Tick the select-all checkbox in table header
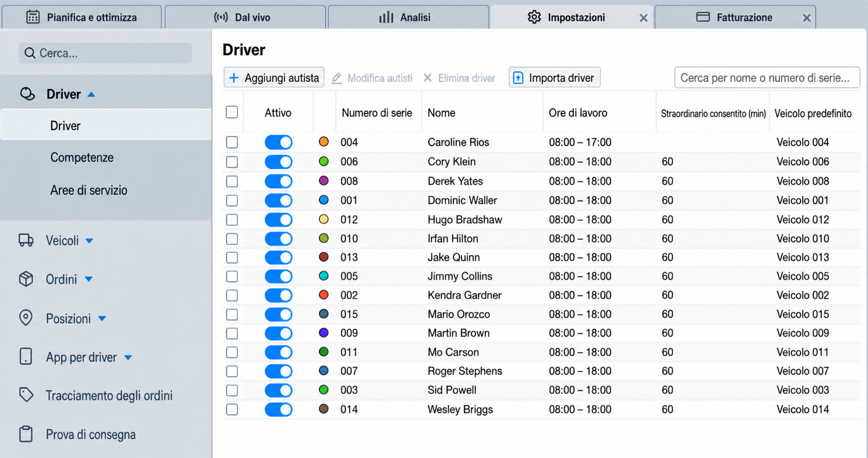This screenshot has height=458, width=868. tap(232, 112)
